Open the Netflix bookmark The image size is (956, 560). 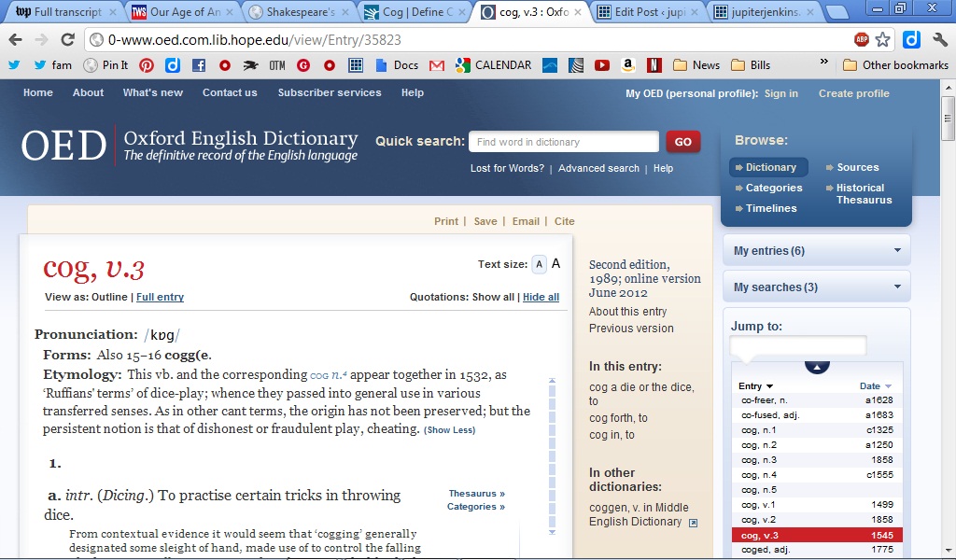point(654,65)
